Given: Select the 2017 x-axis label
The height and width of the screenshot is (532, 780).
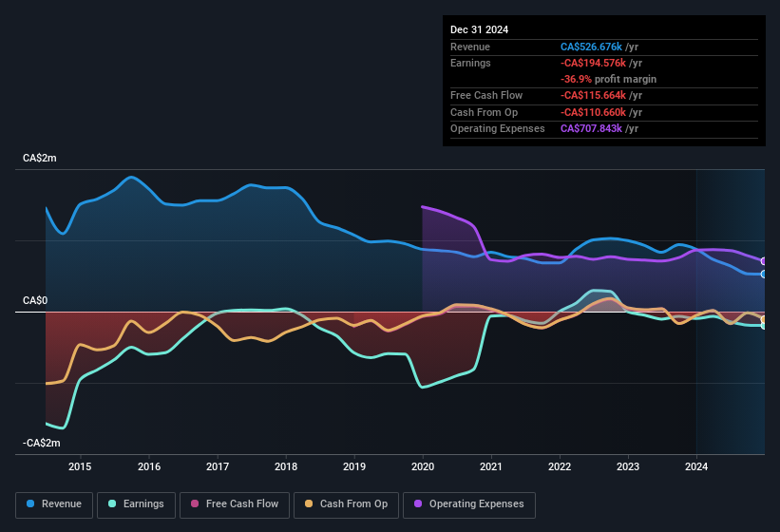Looking at the screenshot, I should [218, 466].
